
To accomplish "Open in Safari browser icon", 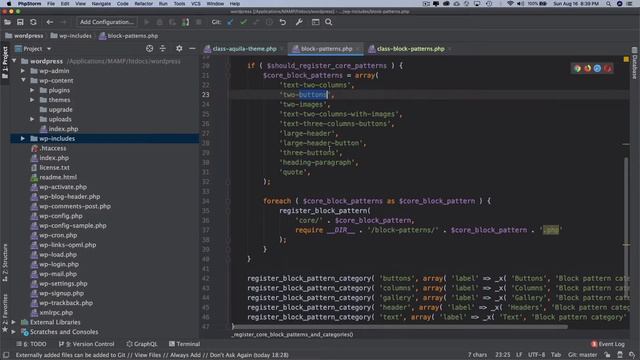I will coord(598,68).
